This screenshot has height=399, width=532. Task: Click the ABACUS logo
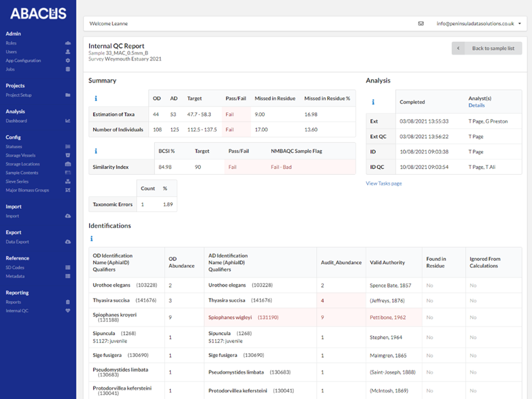[x=38, y=14]
